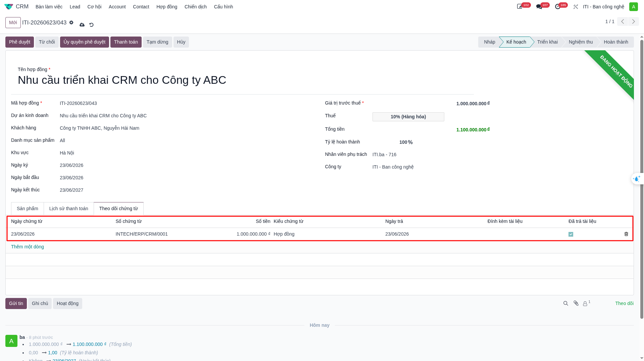
Task: Click the cloud save icon
Action: pos(82,25)
